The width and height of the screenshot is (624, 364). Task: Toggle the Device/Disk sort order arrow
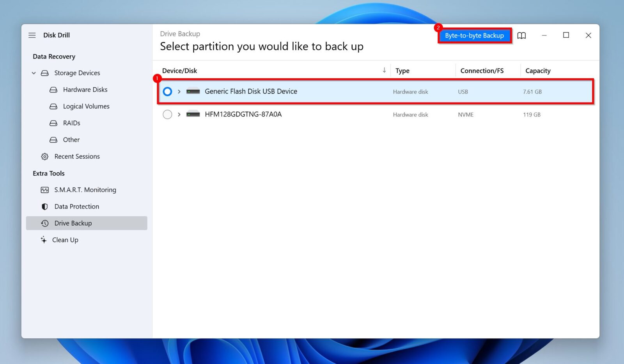click(384, 70)
